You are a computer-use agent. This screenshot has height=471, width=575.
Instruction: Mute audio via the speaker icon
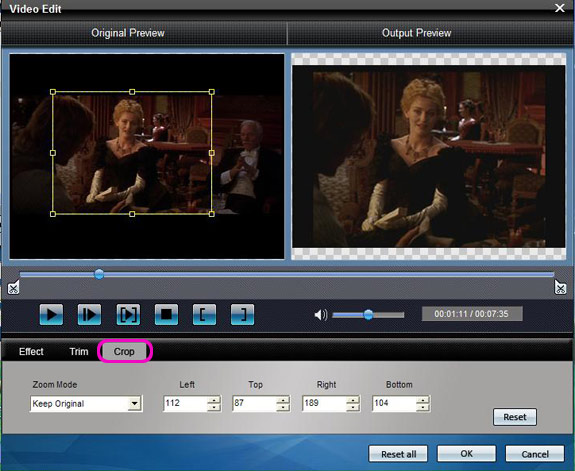321,315
